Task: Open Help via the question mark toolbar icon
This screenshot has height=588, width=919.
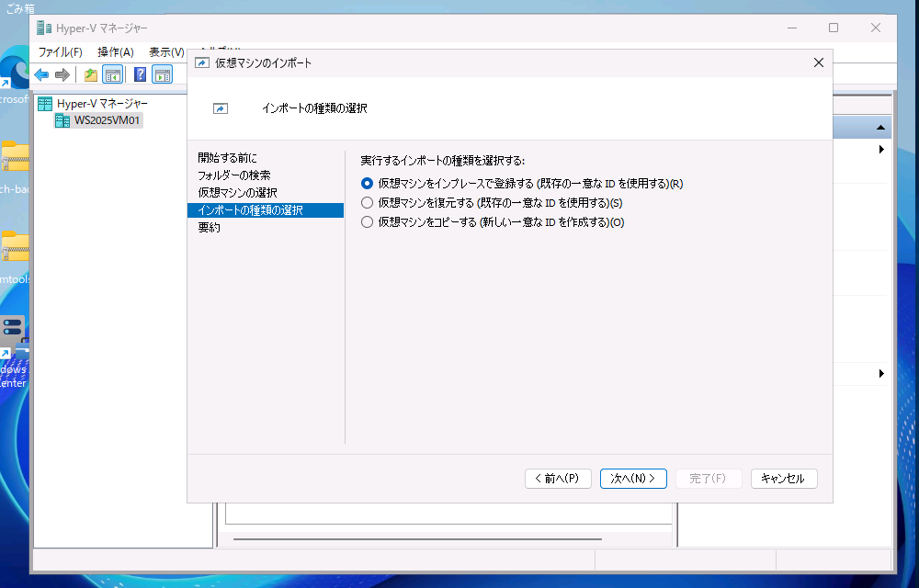Action: coord(138,73)
